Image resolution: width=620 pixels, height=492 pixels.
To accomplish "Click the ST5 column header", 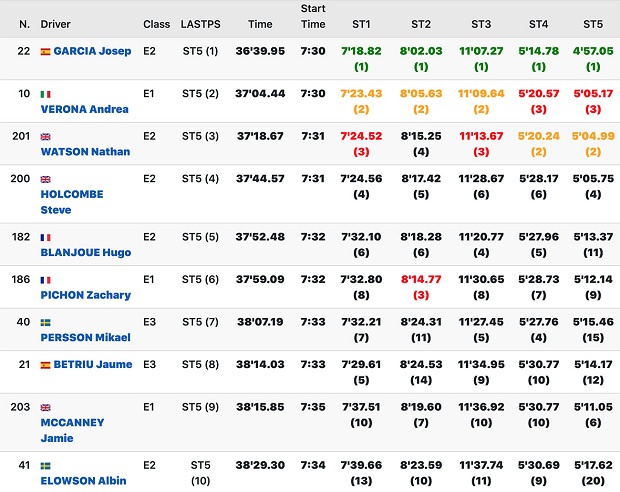I will [592, 23].
